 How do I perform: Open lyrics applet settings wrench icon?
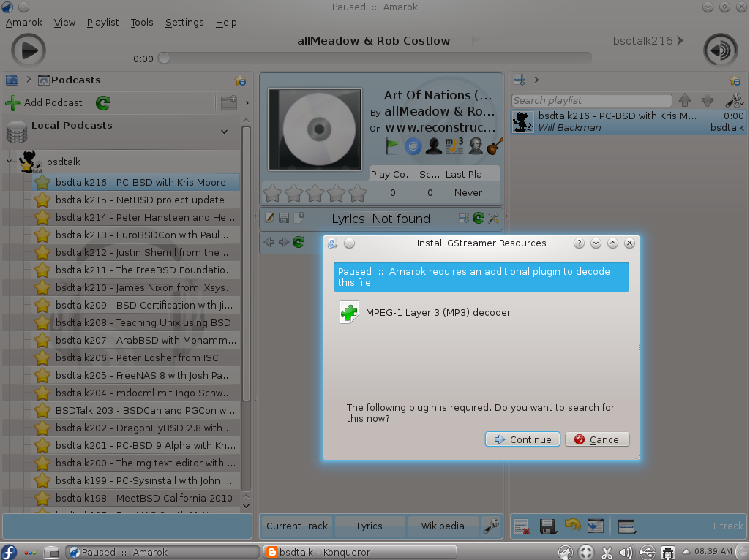[x=493, y=219]
